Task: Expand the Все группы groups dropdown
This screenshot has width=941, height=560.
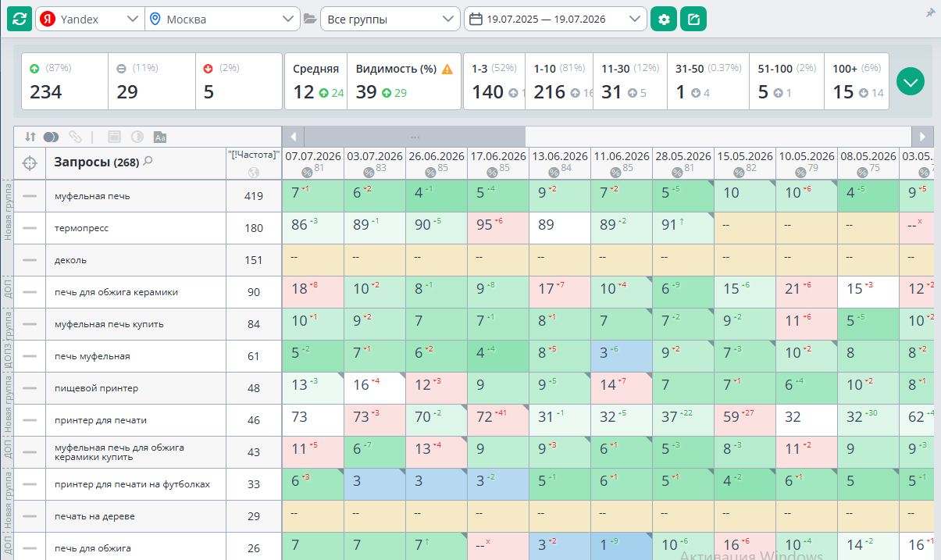Action: tap(390, 19)
